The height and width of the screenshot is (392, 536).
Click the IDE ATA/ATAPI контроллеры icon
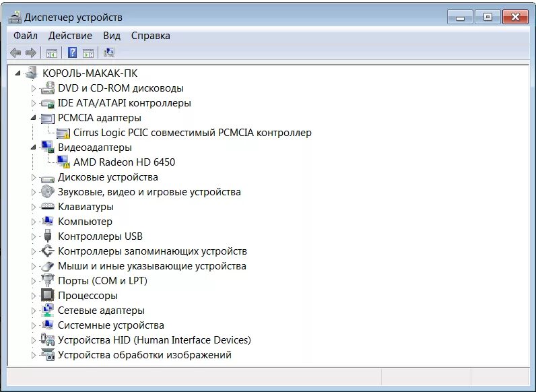click(x=48, y=103)
